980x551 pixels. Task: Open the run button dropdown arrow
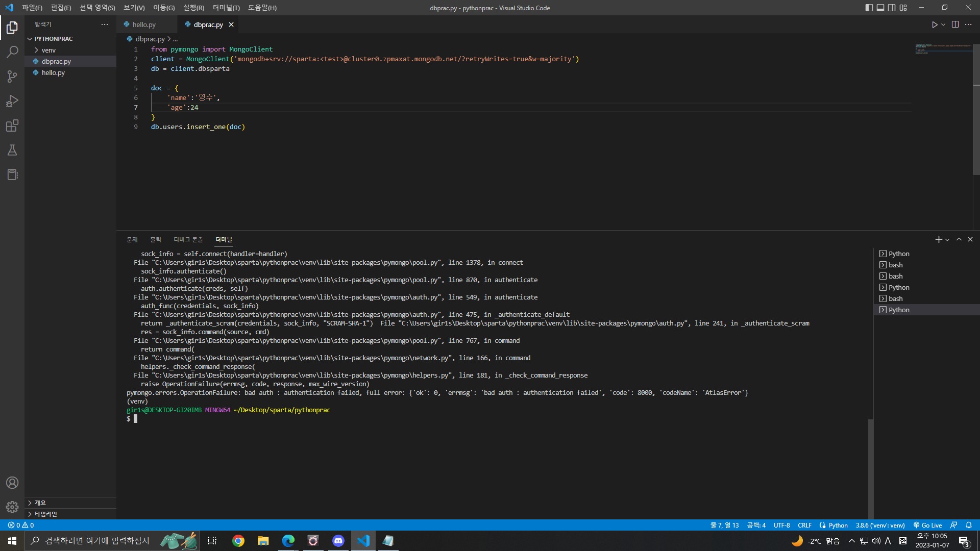(943, 24)
